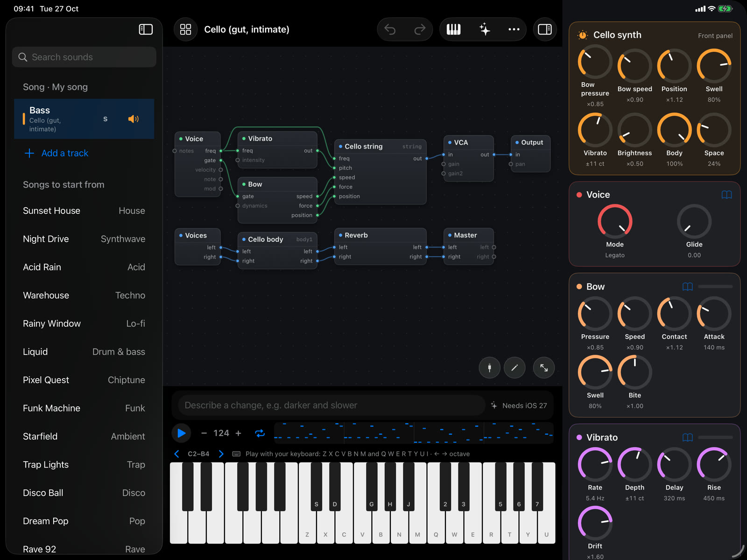Select the Starfield Ambient song
The width and height of the screenshot is (747, 560).
[84, 436]
